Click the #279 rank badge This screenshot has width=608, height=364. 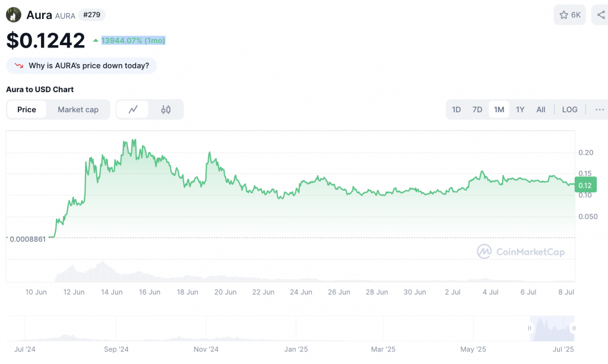tap(92, 15)
